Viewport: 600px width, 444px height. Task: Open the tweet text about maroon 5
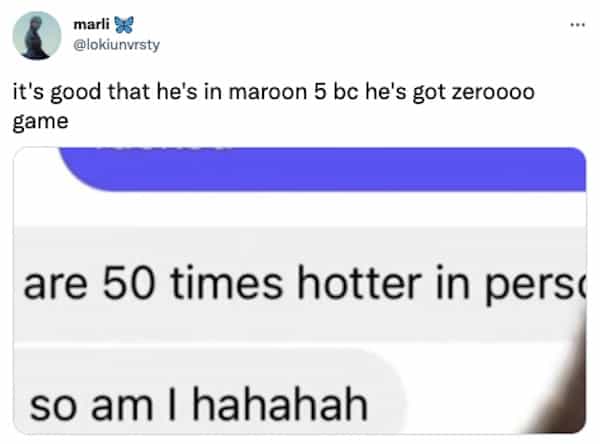coord(274,106)
